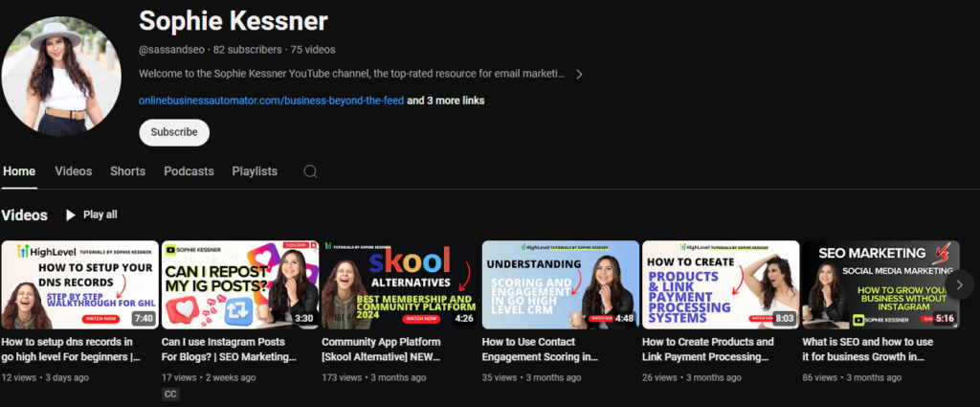Click next arrow on the video carousel
This screenshot has width=980, height=407.
[x=959, y=285]
